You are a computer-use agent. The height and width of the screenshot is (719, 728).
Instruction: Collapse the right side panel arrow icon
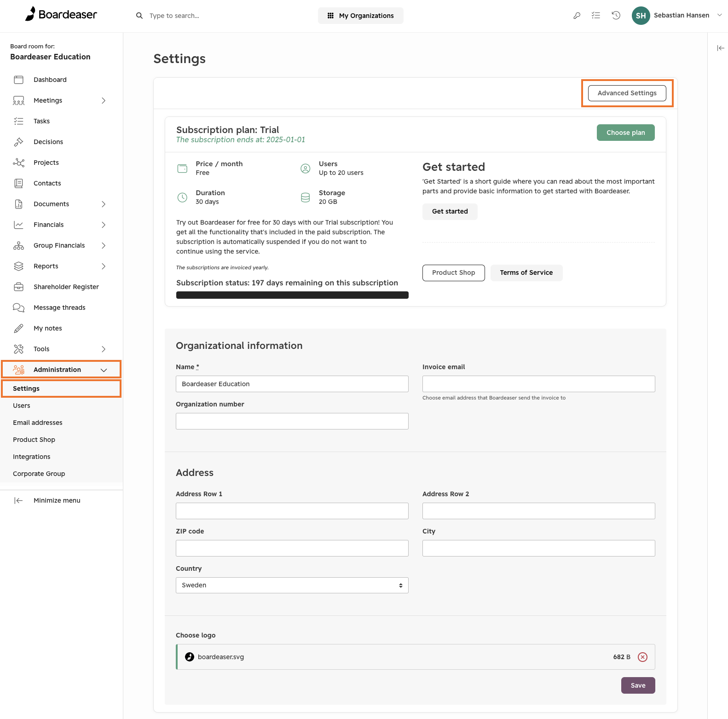[721, 48]
